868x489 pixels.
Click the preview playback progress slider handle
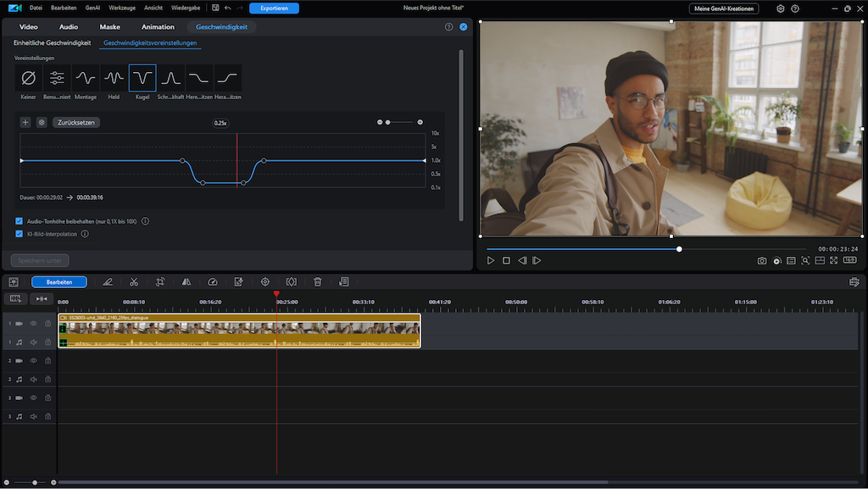tap(679, 249)
